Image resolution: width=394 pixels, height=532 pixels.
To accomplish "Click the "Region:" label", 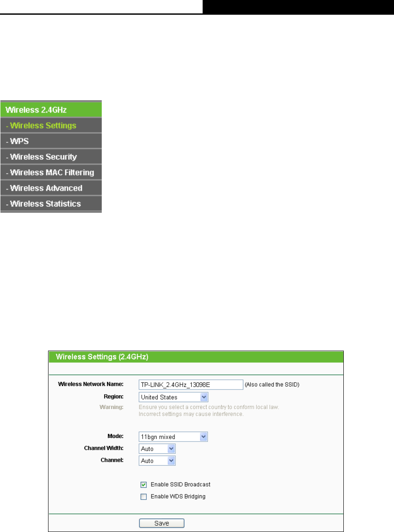I will point(113,396).
